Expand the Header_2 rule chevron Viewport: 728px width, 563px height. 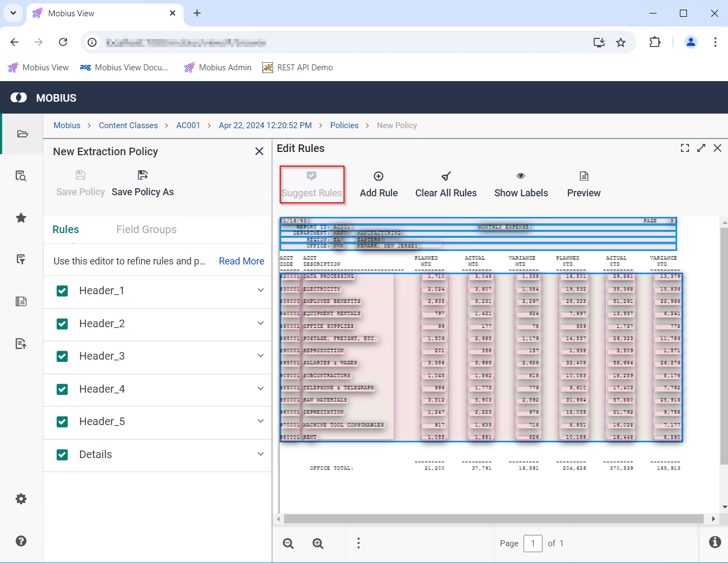pyautogui.click(x=261, y=323)
